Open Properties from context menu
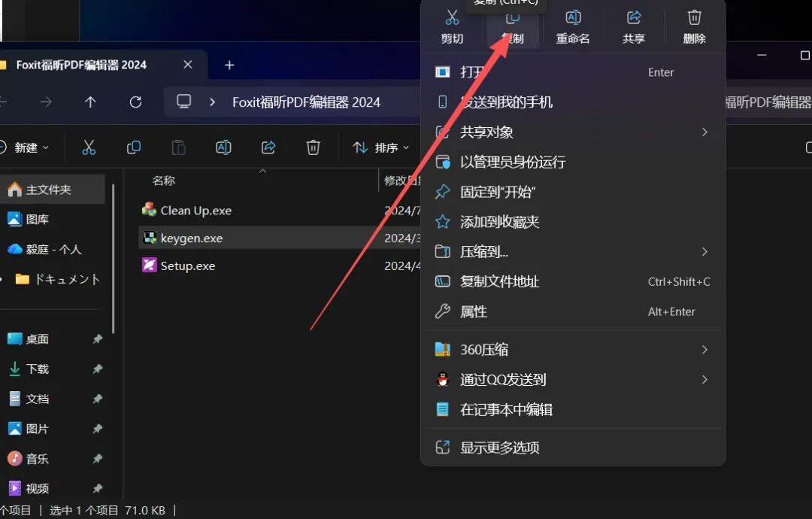Viewport: 812px width, 519px height. click(x=573, y=312)
